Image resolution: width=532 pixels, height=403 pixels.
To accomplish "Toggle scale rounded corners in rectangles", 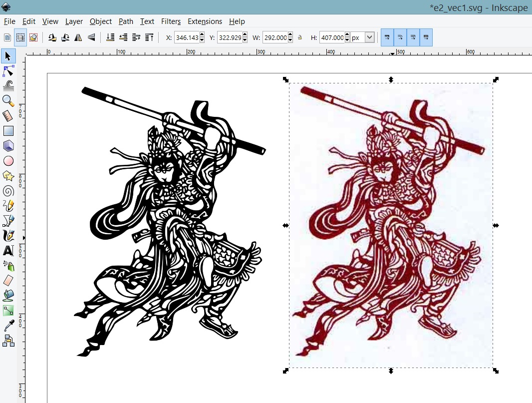I will (400, 37).
